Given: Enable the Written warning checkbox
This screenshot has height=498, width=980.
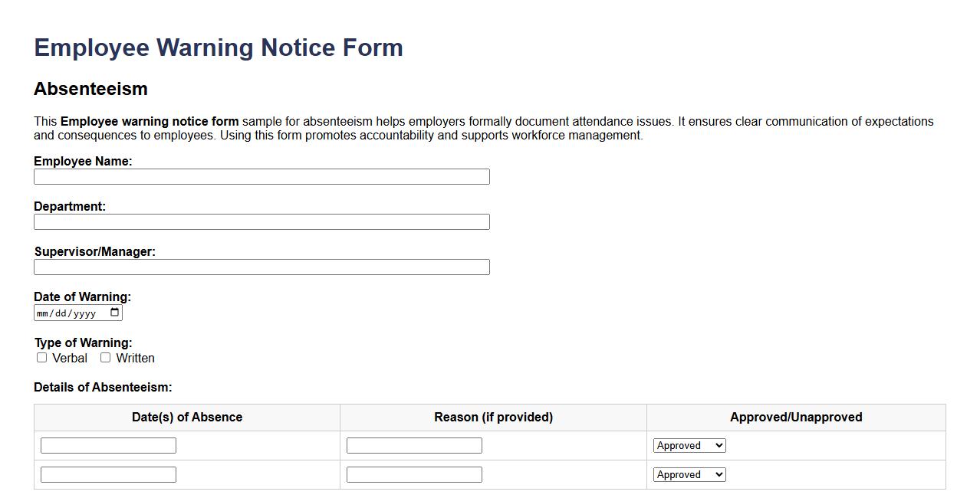Looking at the screenshot, I should (x=105, y=357).
